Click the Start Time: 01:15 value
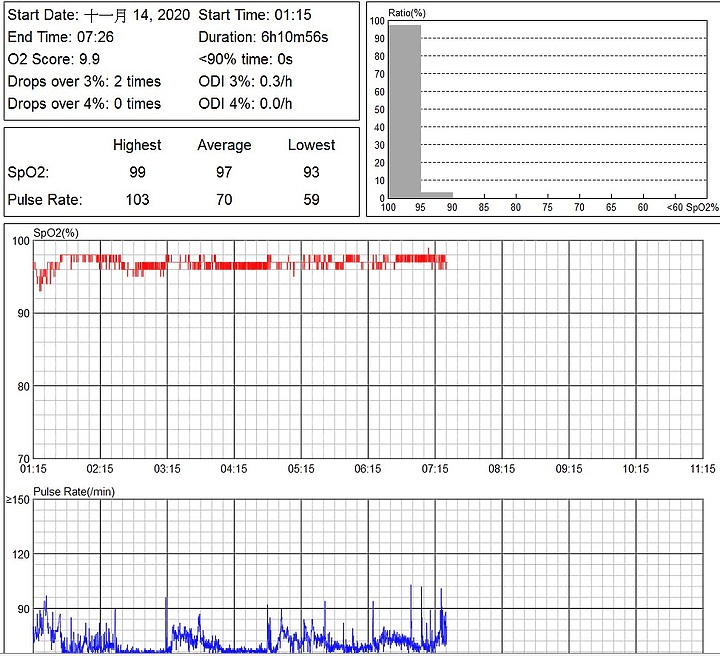The height and width of the screenshot is (656, 720). 255,15
